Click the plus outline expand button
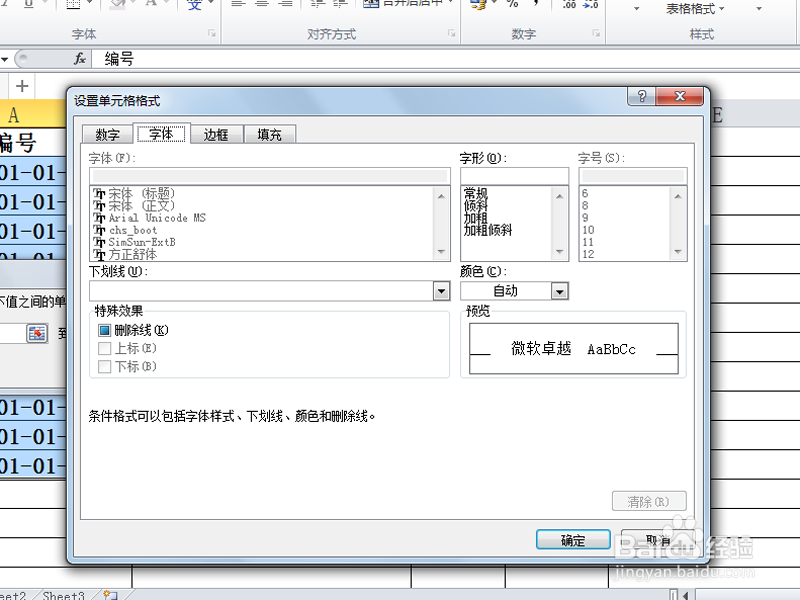The height and width of the screenshot is (600, 800). [x=21, y=86]
